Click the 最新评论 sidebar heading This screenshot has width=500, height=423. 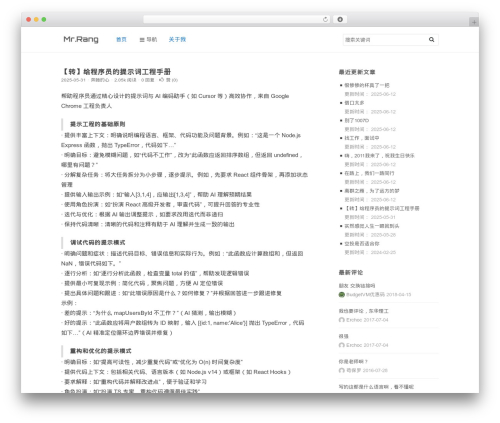click(351, 273)
